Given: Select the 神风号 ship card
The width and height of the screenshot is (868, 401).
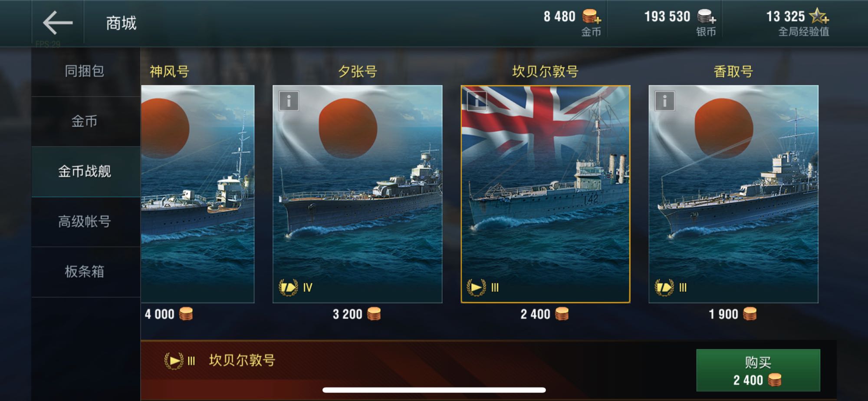Looking at the screenshot, I should pos(197,194).
